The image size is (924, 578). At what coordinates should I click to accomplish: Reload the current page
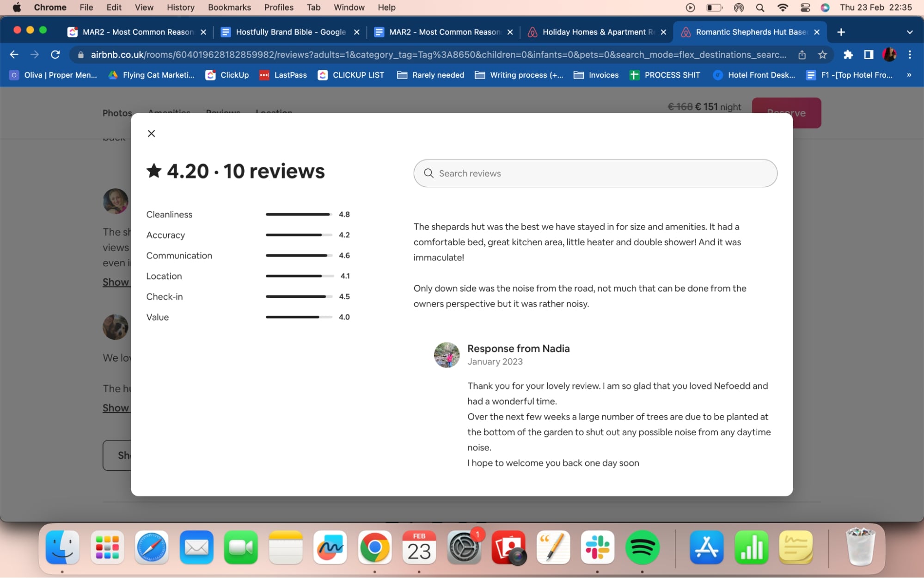click(x=55, y=55)
